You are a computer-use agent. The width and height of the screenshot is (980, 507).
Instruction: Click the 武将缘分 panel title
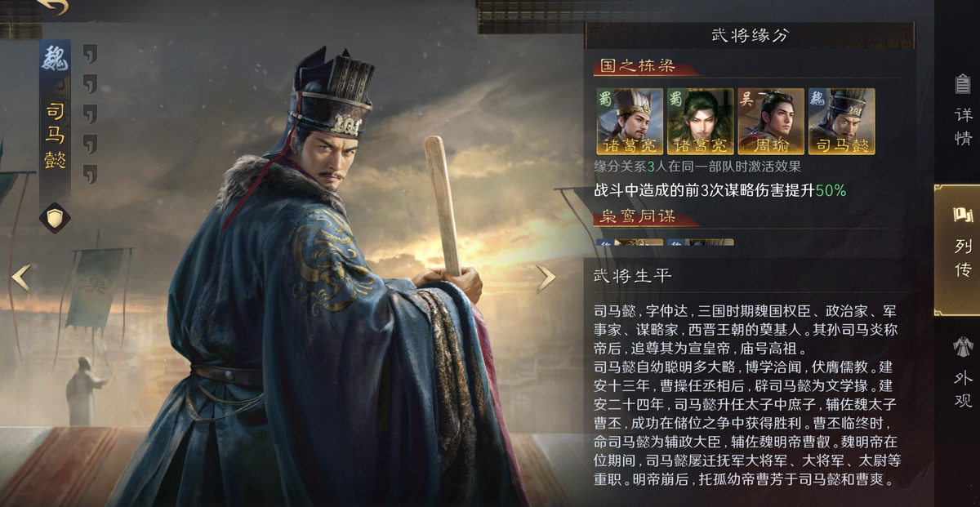point(750,36)
